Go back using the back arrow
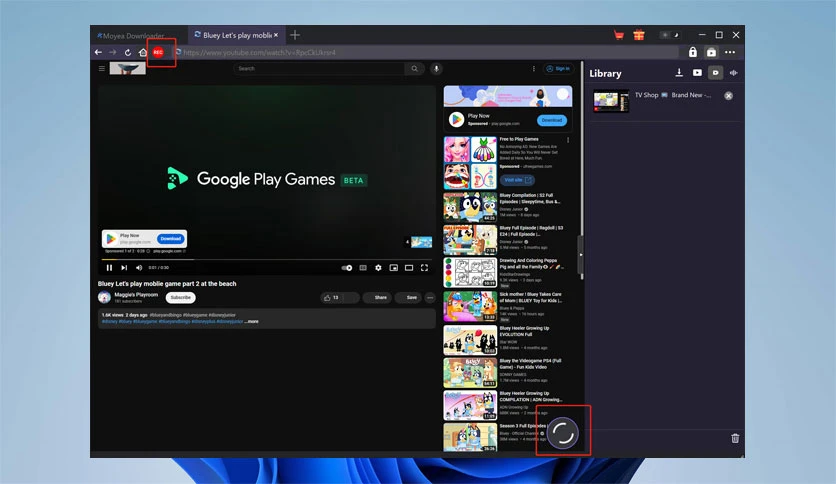The height and width of the screenshot is (484, 836). pyautogui.click(x=98, y=52)
